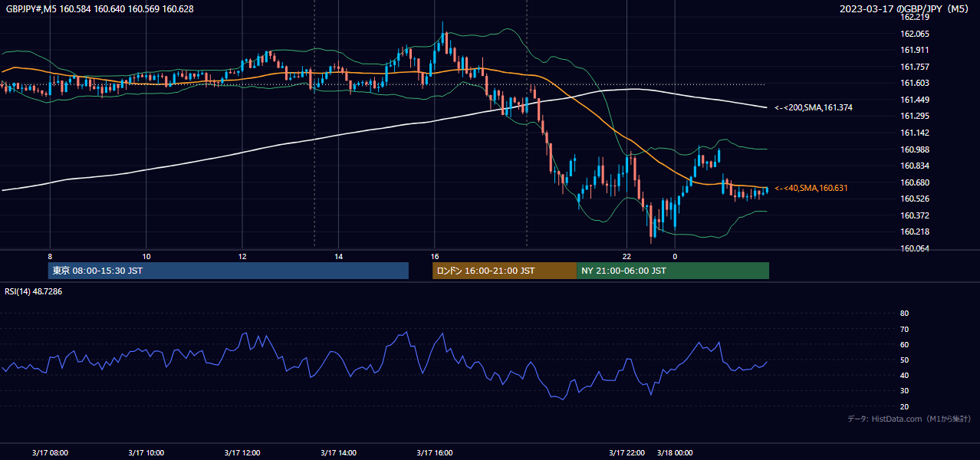Click the 3/17 08:00 date label
980x460 pixels.
[x=50, y=452]
